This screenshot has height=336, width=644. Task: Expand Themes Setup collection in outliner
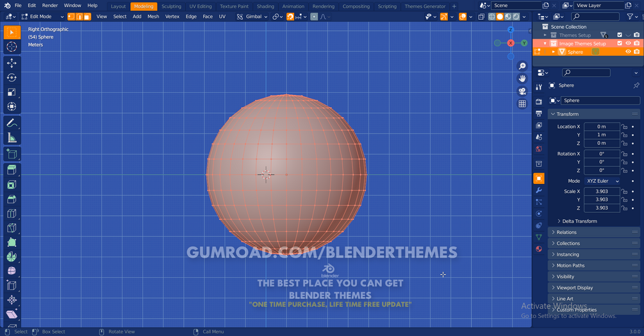click(545, 35)
